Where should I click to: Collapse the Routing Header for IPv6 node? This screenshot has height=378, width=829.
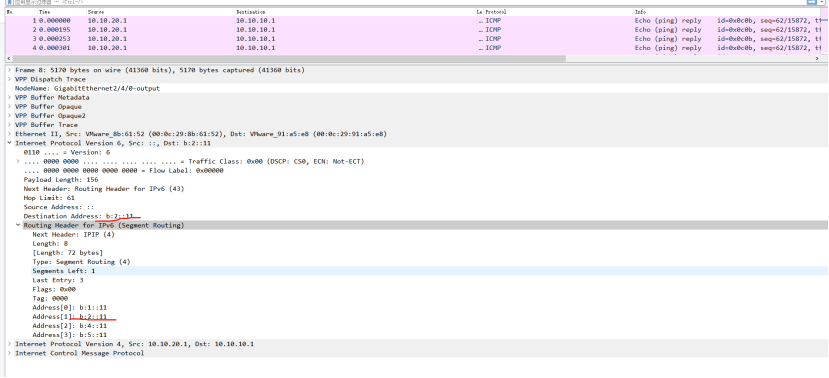[18, 225]
